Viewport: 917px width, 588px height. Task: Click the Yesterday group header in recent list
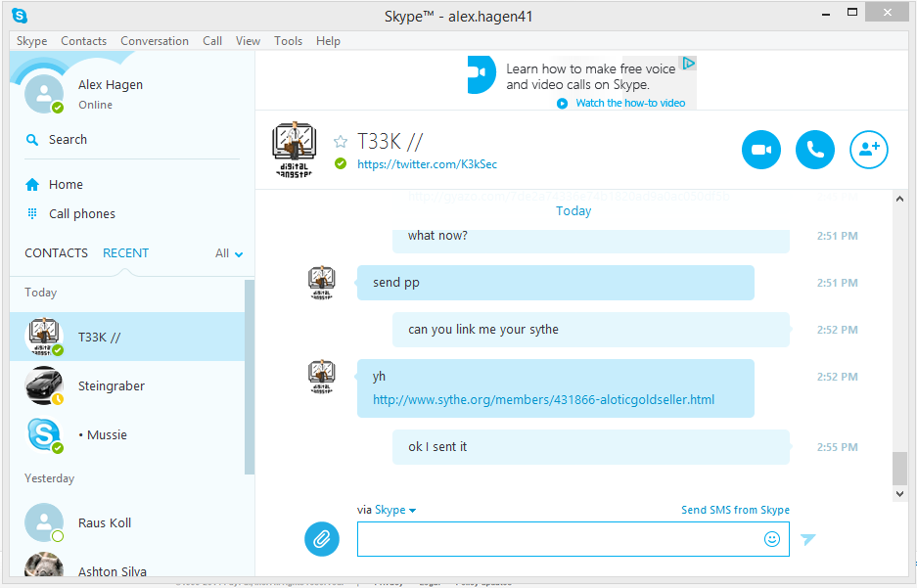click(49, 478)
